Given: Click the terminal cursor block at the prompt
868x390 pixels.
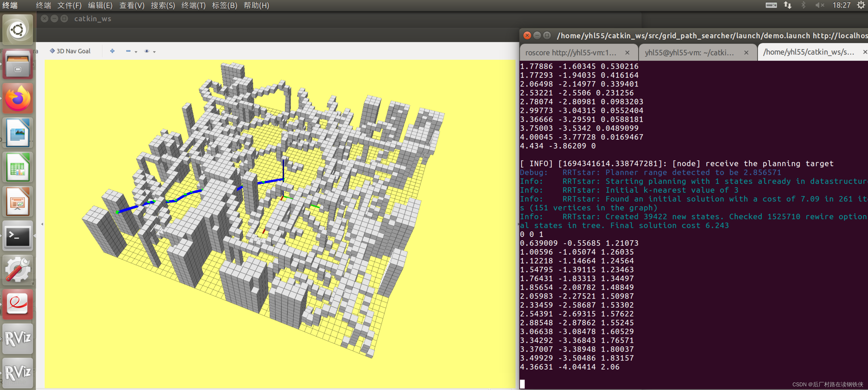Looking at the screenshot, I should click(x=522, y=384).
